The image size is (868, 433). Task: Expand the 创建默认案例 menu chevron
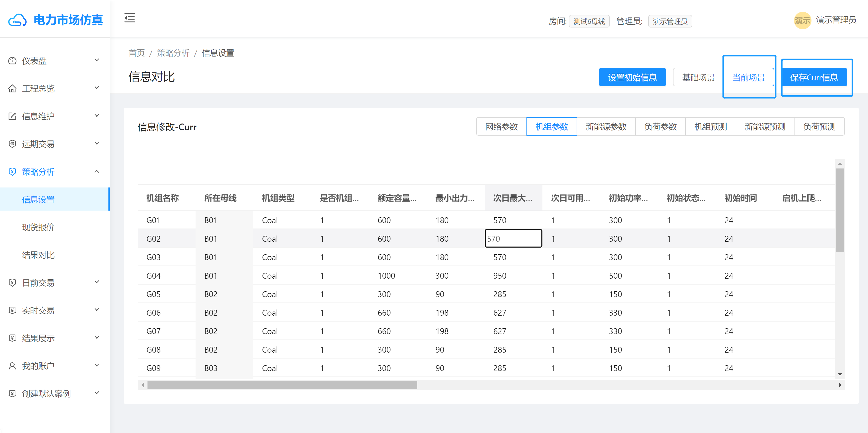(x=97, y=393)
